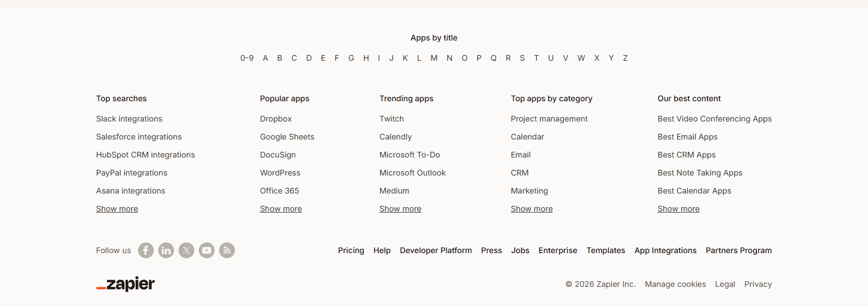Screen dimensions: 868x306
Task: Click the Zapier logo in footer
Action: pyautogui.click(x=126, y=285)
